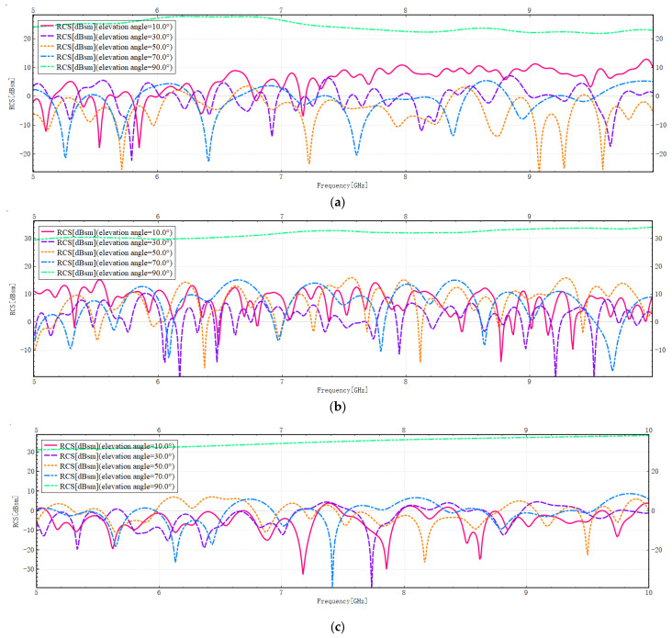
Task: Click the RCS[dBsm] vertical axis label of chart (a)
Action: [x=13, y=94]
